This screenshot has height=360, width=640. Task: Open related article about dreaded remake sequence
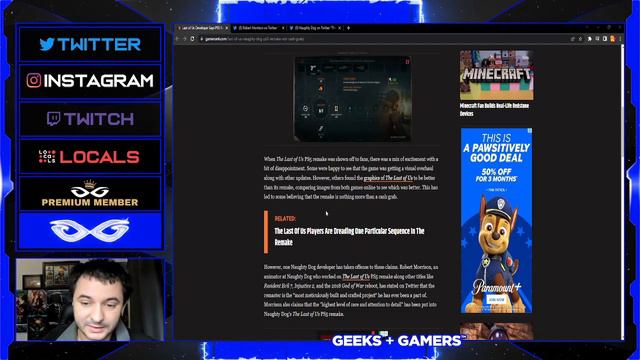point(349,236)
